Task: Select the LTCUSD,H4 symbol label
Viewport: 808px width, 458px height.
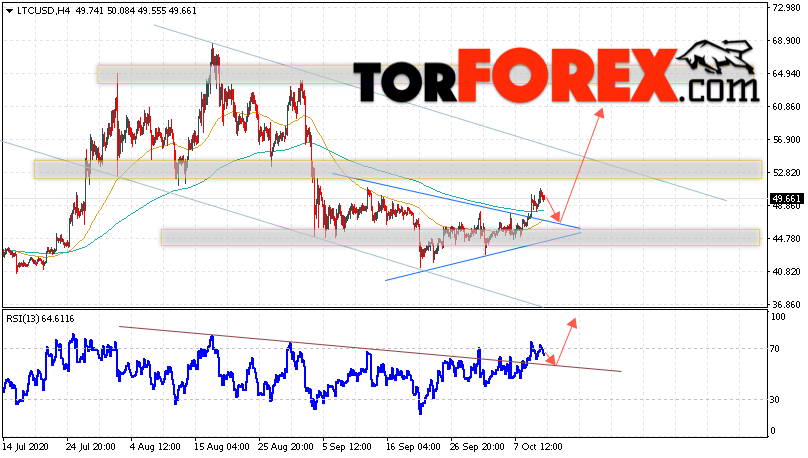Action: coord(43,11)
